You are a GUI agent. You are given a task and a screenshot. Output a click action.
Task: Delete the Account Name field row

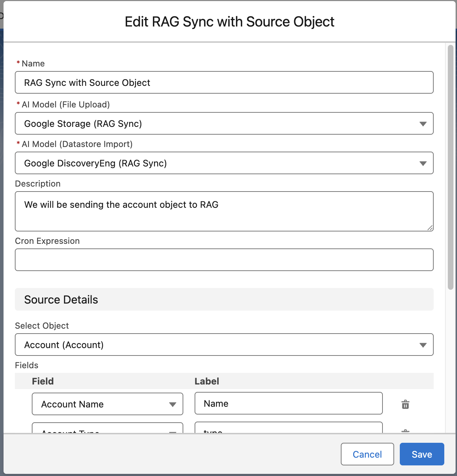click(x=405, y=404)
